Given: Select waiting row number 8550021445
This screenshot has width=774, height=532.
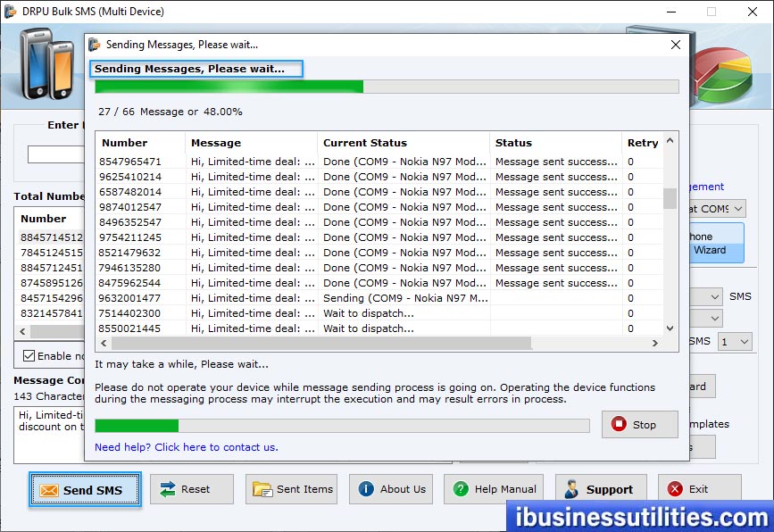Looking at the screenshot, I should (379, 328).
